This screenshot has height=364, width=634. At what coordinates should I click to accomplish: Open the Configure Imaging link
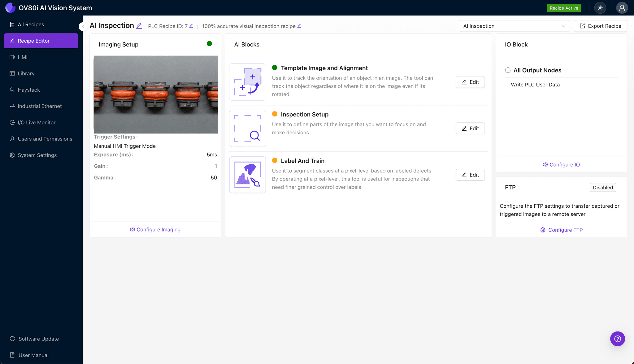click(155, 230)
